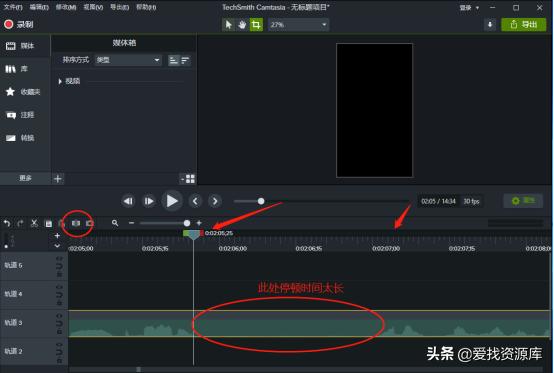Image resolution: width=554 pixels, height=373 pixels.
Task: Click the green 导出 export button
Action: pos(524,24)
